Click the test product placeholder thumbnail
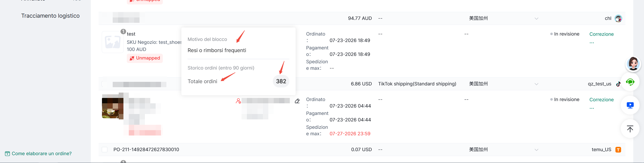Screen dimensions: 644x163 click(x=112, y=42)
